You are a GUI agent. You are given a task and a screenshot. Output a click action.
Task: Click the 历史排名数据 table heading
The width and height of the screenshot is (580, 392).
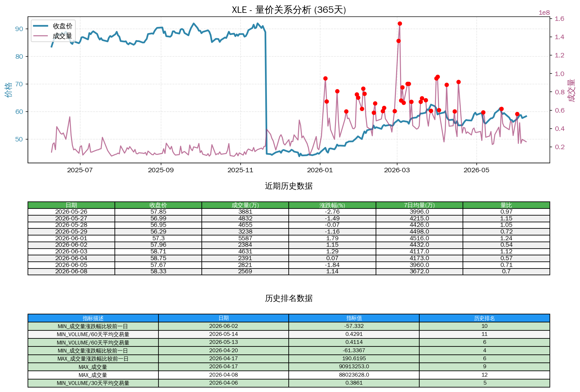[289, 299]
